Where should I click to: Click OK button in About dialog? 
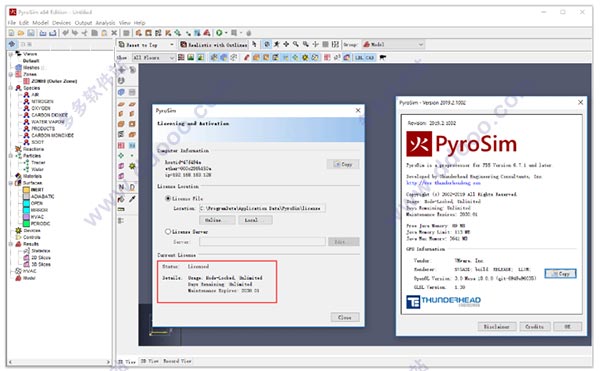[x=567, y=327]
